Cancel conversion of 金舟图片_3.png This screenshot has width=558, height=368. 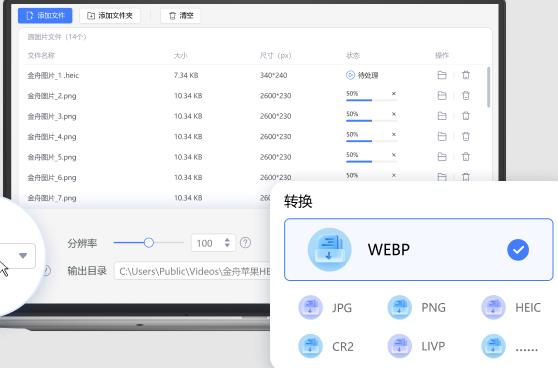point(394,114)
